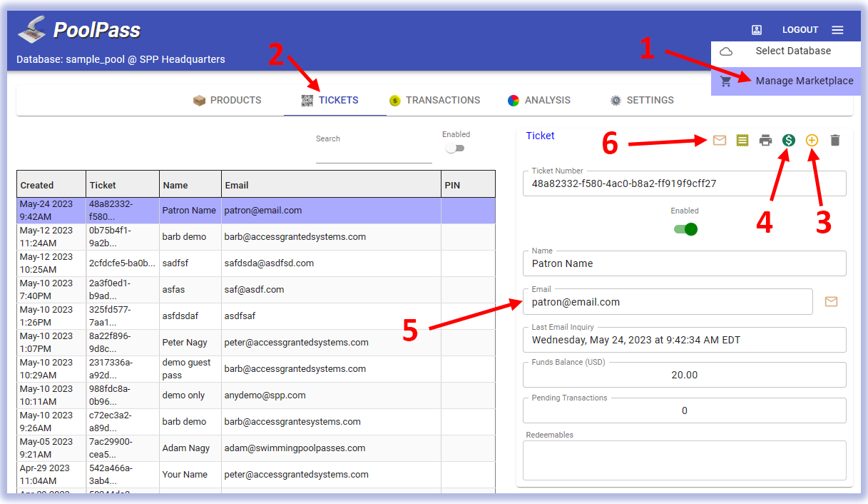Edit the Name field in Ticket panel

(685, 263)
